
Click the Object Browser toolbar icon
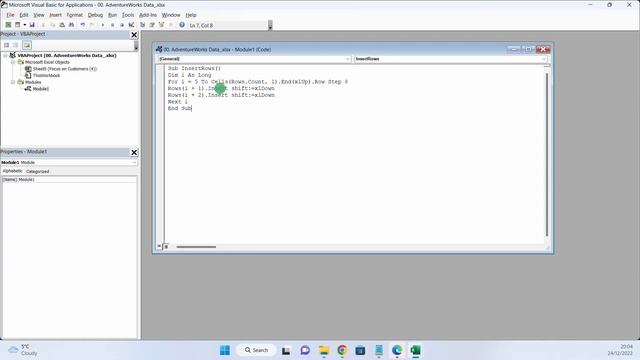click(161, 25)
